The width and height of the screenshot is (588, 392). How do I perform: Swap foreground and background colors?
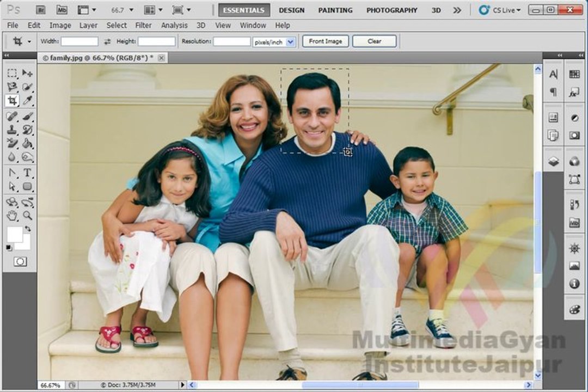tap(28, 229)
